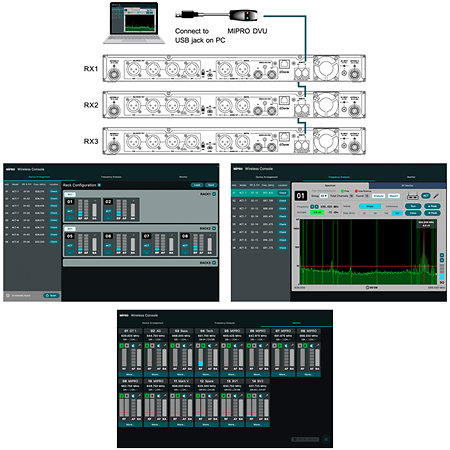Click Clear button in Spectrum panel

coord(413,213)
